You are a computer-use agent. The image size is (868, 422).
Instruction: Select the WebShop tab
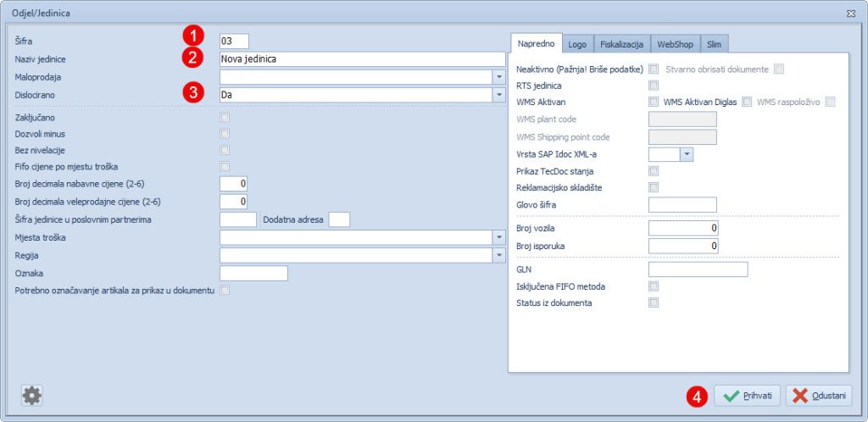tap(676, 44)
